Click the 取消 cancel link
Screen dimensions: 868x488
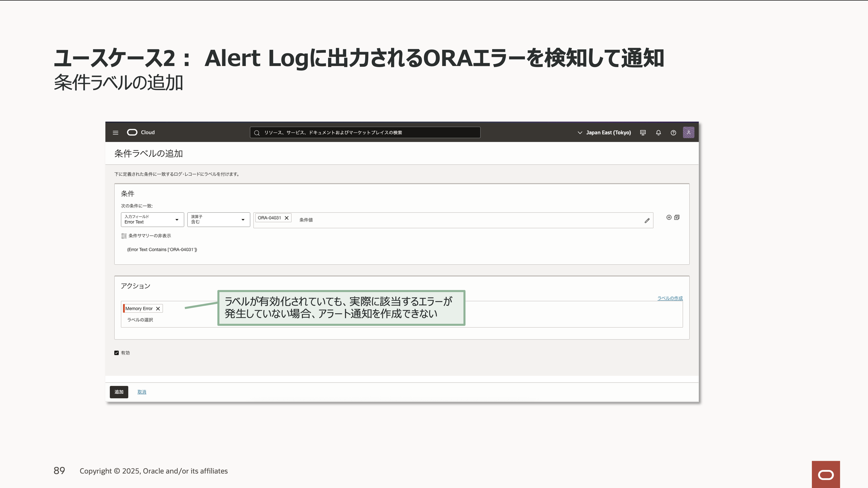tap(141, 392)
